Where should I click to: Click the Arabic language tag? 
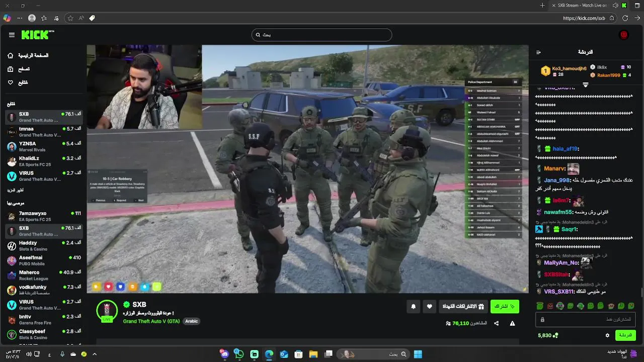[191, 321]
